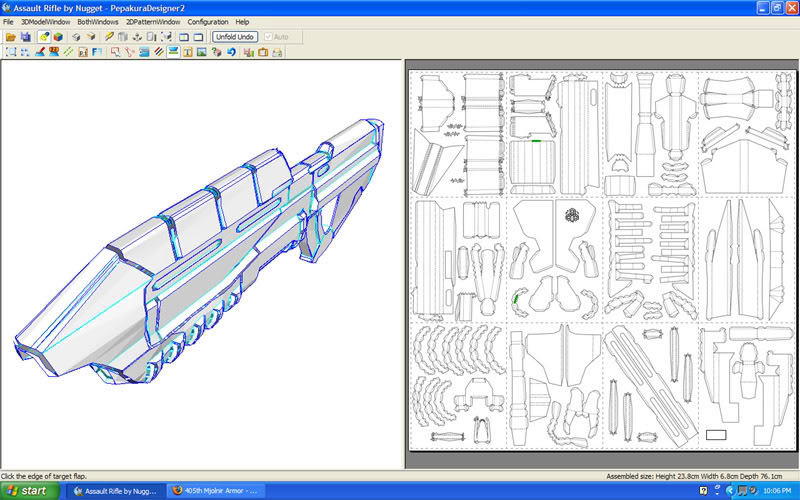The height and width of the screenshot is (500, 800).
Task: Click the Save floppy disk icon
Action: click(x=25, y=37)
